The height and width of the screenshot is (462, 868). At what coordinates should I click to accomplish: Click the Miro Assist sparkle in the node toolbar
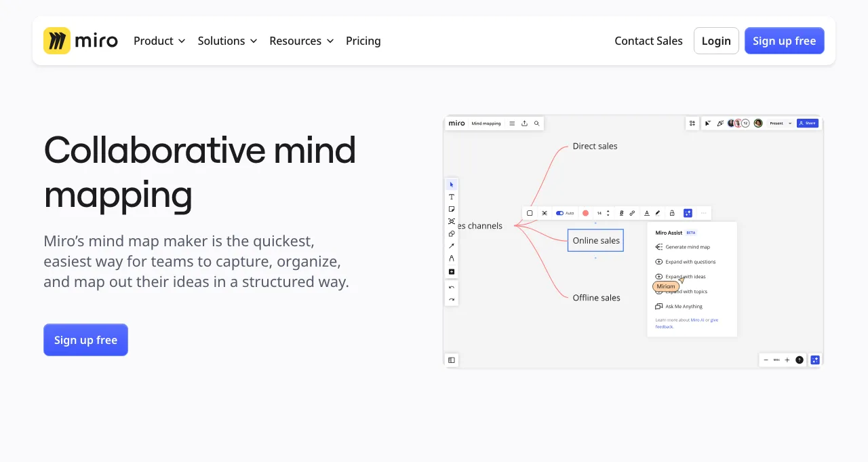point(688,213)
